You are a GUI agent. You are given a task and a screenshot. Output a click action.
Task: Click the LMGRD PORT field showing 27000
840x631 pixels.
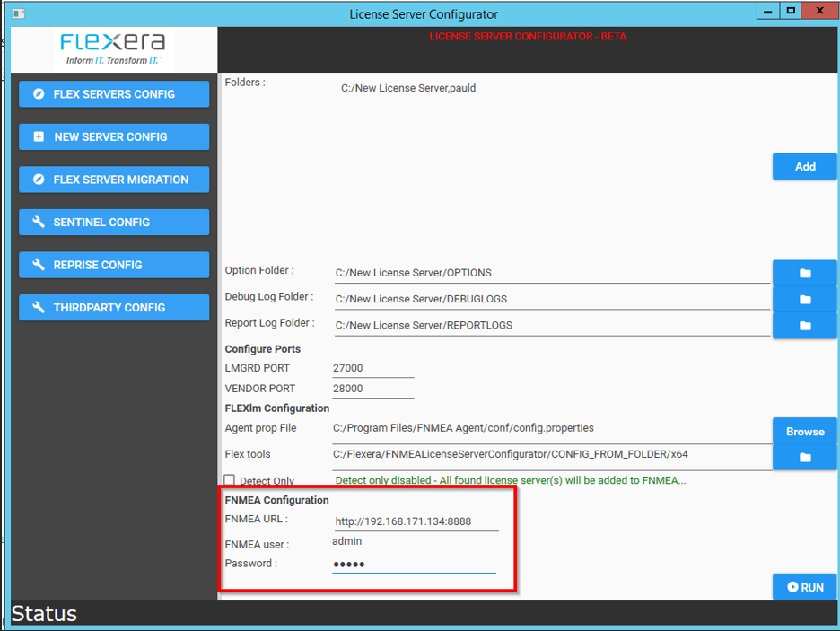372,369
